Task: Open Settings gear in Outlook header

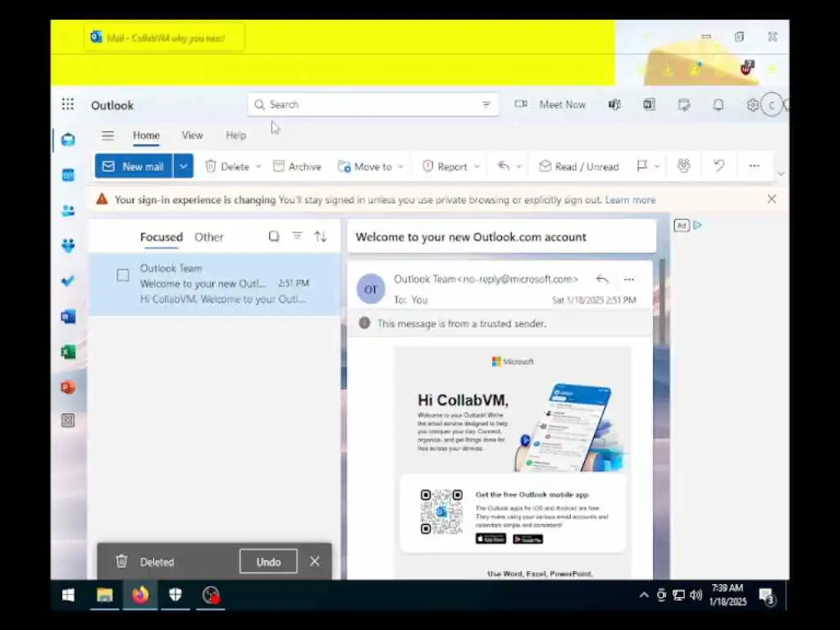Action: point(752,105)
